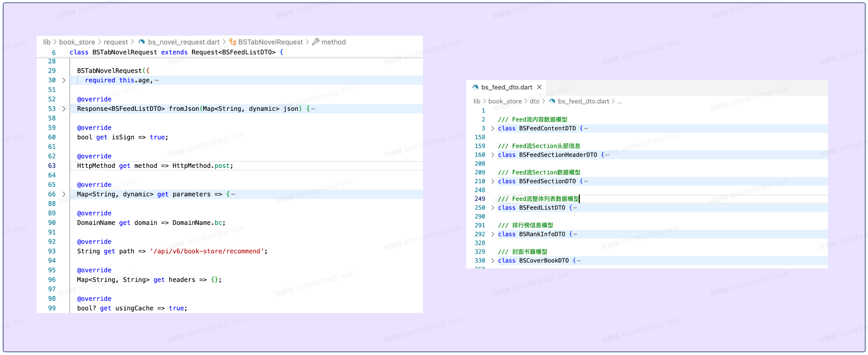Viewport: 868px width, 355px height.
Task: Click 'DomainName.bc' on line 90
Action: pos(197,223)
